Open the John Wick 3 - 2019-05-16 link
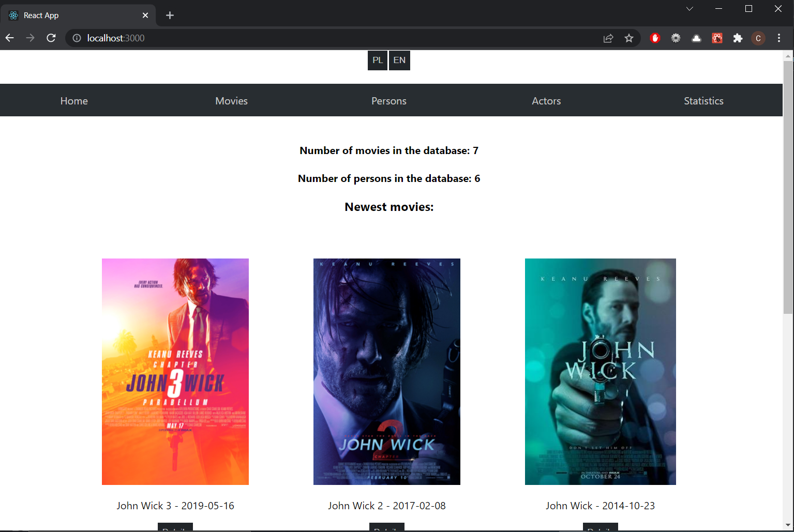Image resolution: width=794 pixels, height=532 pixels. coord(175,506)
